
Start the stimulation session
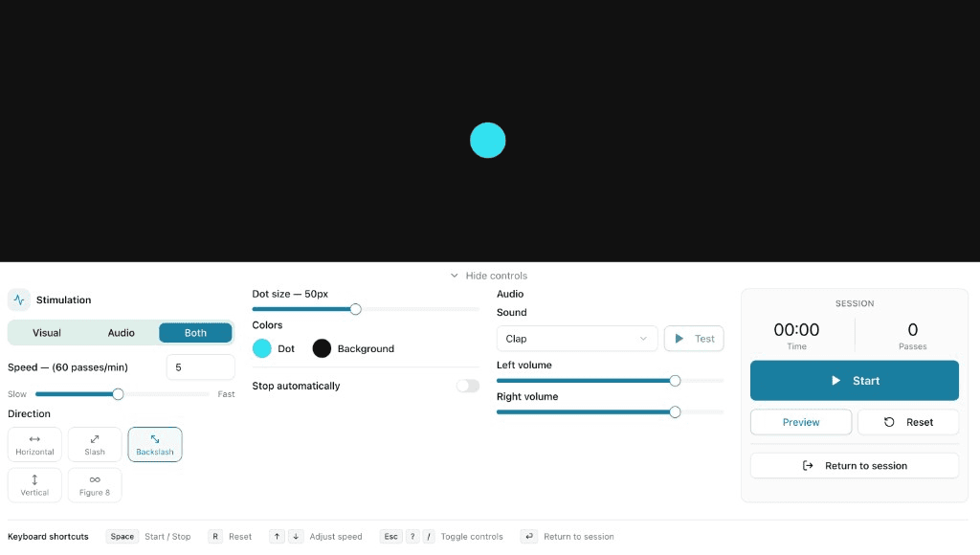pyautogui.click(x=855, y=381)
